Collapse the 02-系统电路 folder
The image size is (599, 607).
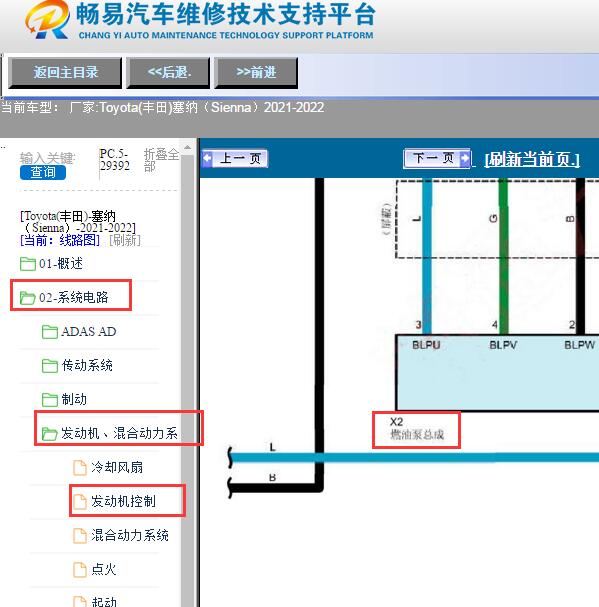click(74, 297)
